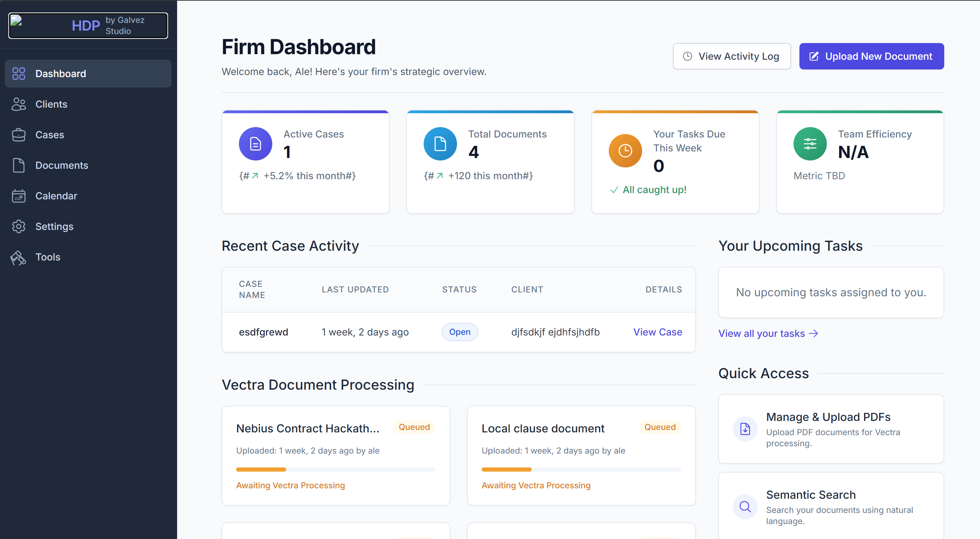
Task: Click the Clients people icon in sidebar
Action: [x=19, y=104]
